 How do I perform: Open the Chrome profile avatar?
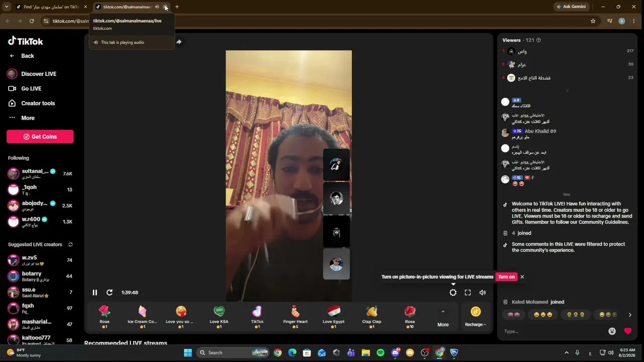(x=622, y=21)
